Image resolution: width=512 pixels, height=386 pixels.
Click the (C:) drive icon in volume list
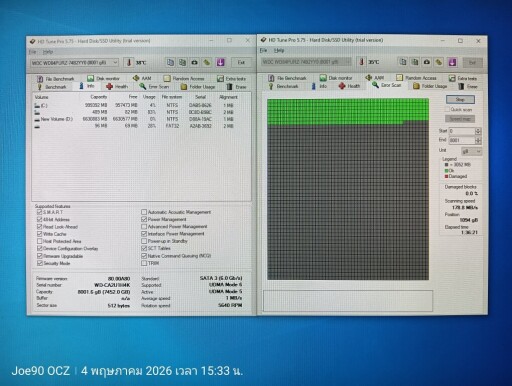point(37,105)
